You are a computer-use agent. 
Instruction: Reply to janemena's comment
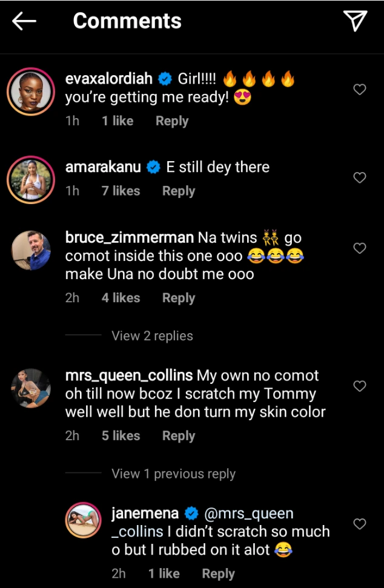pyautogui.click(x=218, y=574)
